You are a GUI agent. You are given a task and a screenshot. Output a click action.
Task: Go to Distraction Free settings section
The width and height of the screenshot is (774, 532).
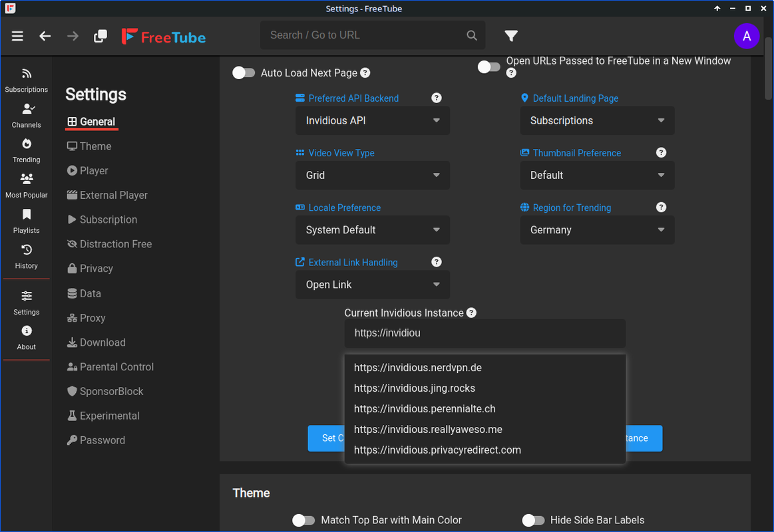(110, 244)
